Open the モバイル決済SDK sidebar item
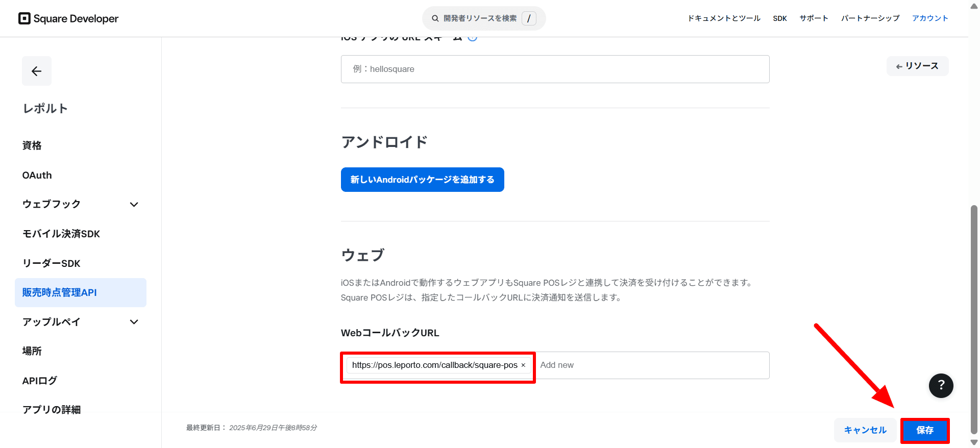 pos(61,234)
